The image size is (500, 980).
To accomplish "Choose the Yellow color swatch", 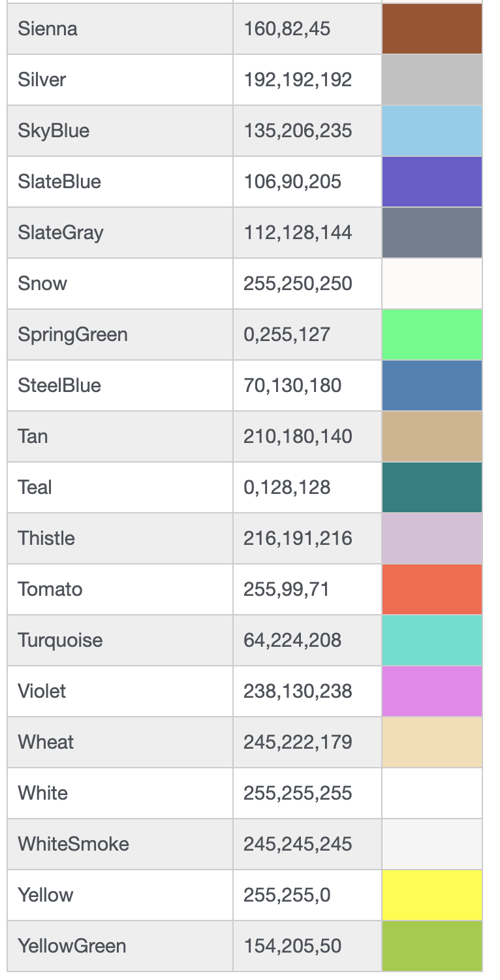I will coord(431,895).
